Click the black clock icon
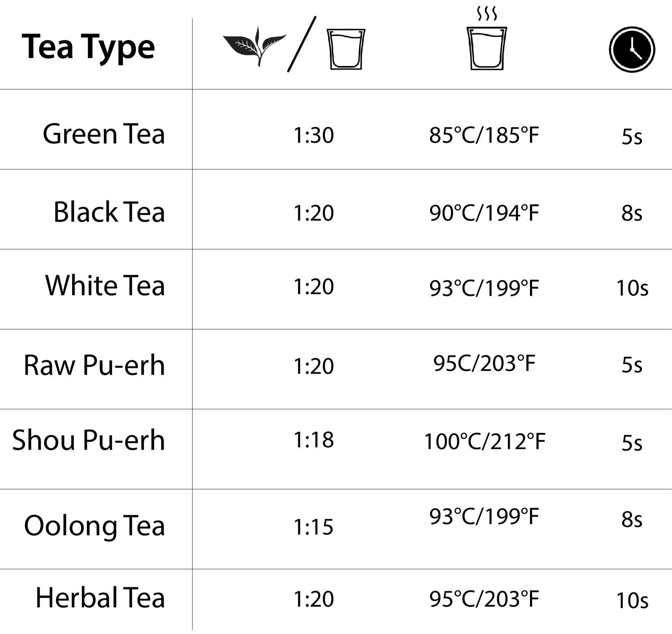 point(632,49)
